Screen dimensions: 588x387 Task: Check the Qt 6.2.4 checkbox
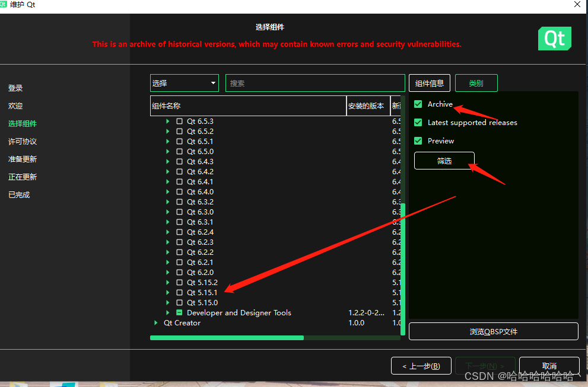[180, 232]
